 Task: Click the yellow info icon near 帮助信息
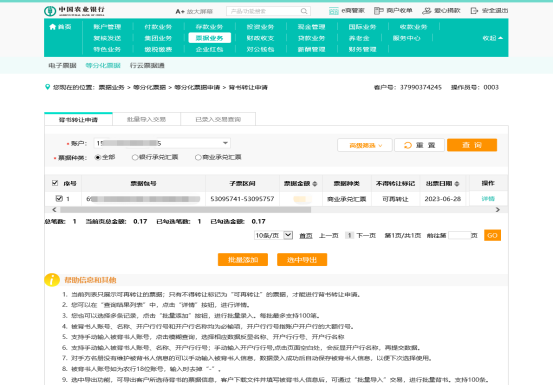coord(51,280)
